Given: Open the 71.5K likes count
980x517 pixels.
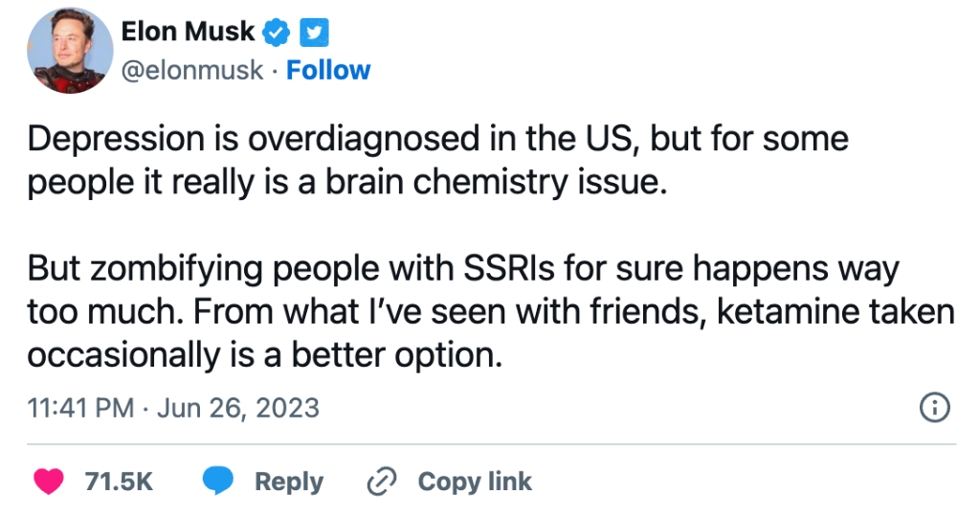Looking at the screenshot, I should click(119, 482).
